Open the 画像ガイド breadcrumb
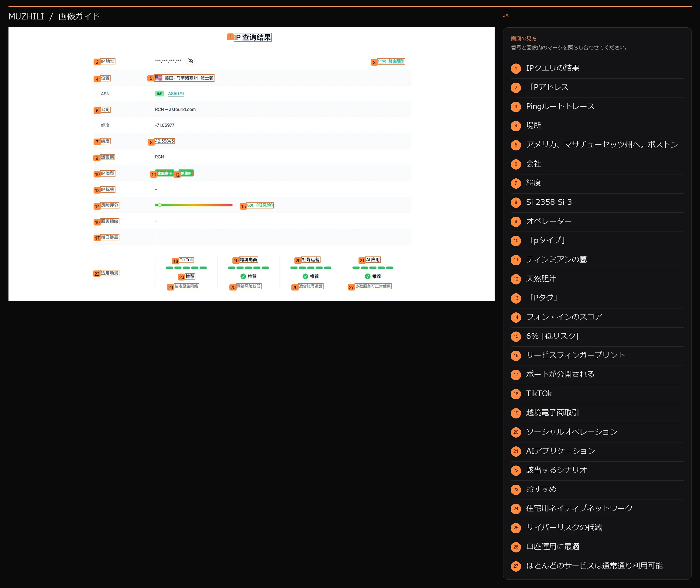This screenshot has height=588, width=700. point(79,16)
